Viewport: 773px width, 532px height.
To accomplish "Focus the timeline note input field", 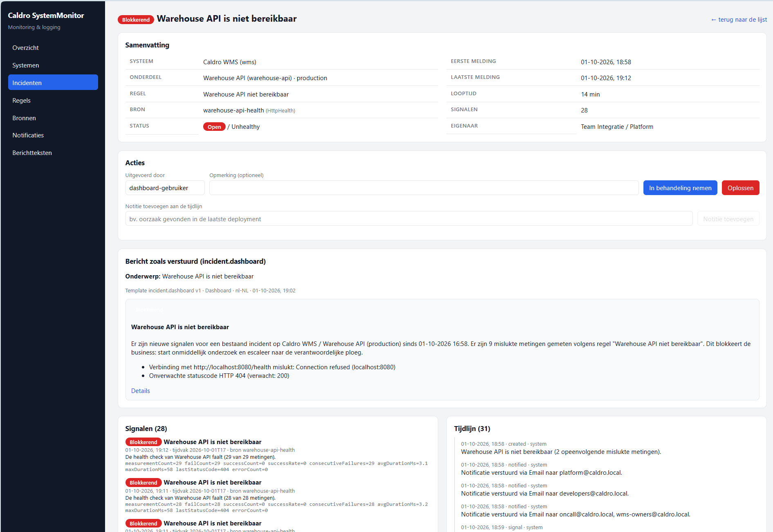I will click(409, 219).
